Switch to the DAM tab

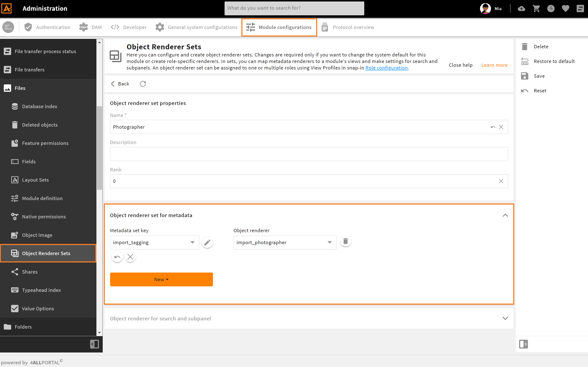point(90,27)
